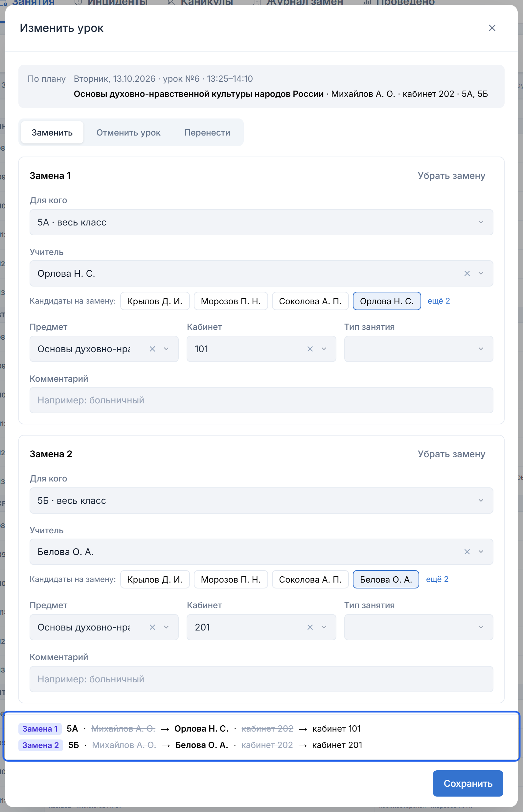Switch to the Отменить урок tab

[x=128, y=132]
